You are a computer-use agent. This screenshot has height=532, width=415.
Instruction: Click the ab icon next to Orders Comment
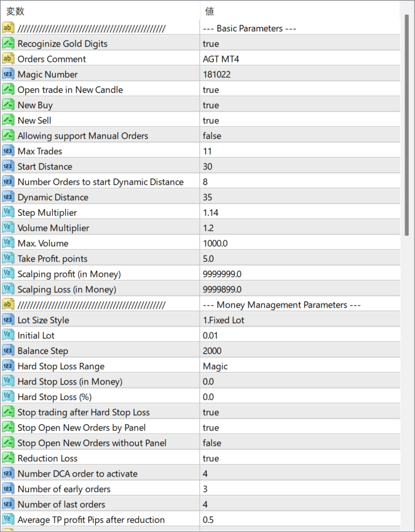[8, 59]
